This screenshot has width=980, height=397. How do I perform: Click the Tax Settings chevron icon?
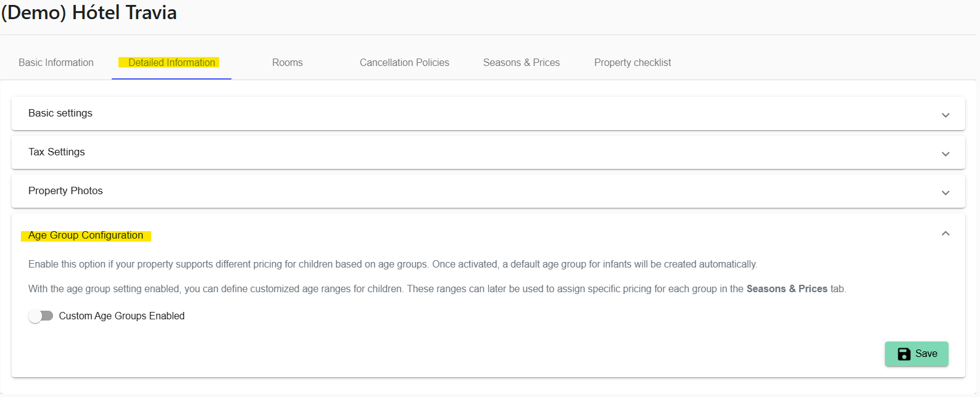pos(945,154)
